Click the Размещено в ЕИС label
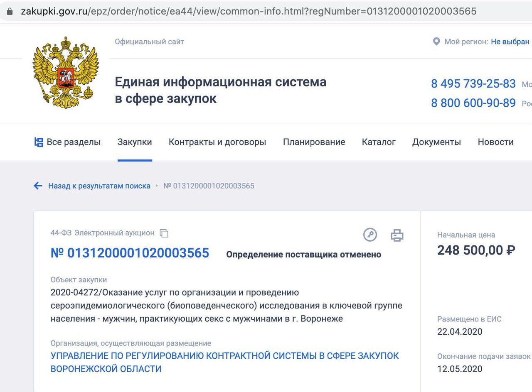The image size is (532, 392). 469,319
